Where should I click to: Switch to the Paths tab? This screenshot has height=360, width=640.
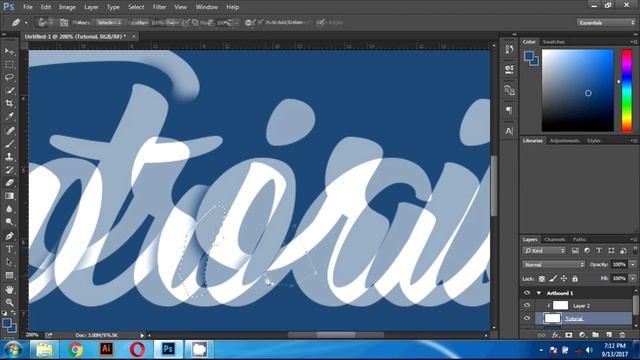[579, 240]
